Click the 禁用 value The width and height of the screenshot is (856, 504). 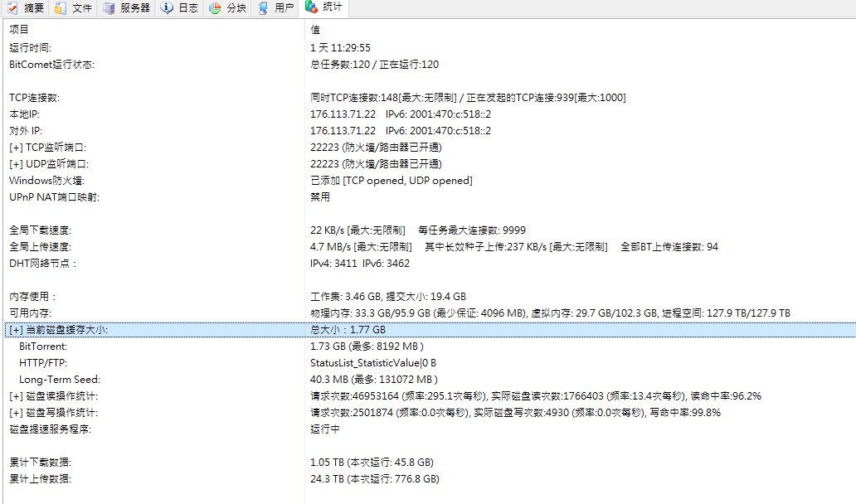pyautogui.click(x=320, y=197)
